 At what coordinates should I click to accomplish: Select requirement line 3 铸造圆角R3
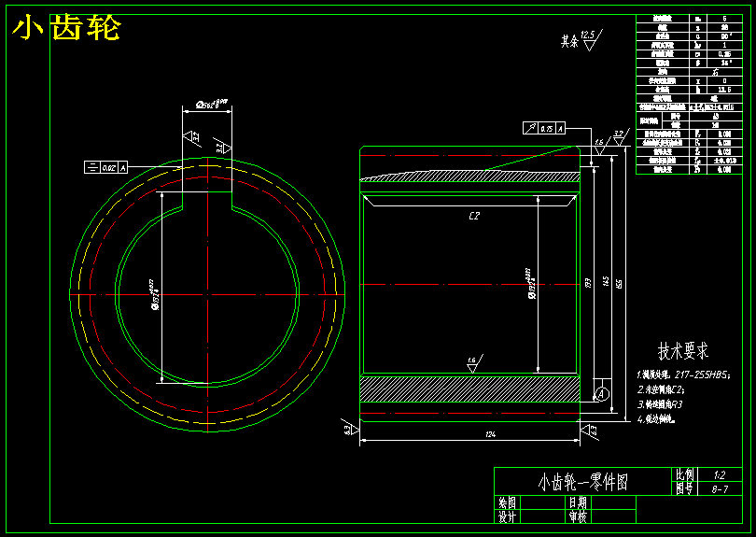(x=660, y=404)
